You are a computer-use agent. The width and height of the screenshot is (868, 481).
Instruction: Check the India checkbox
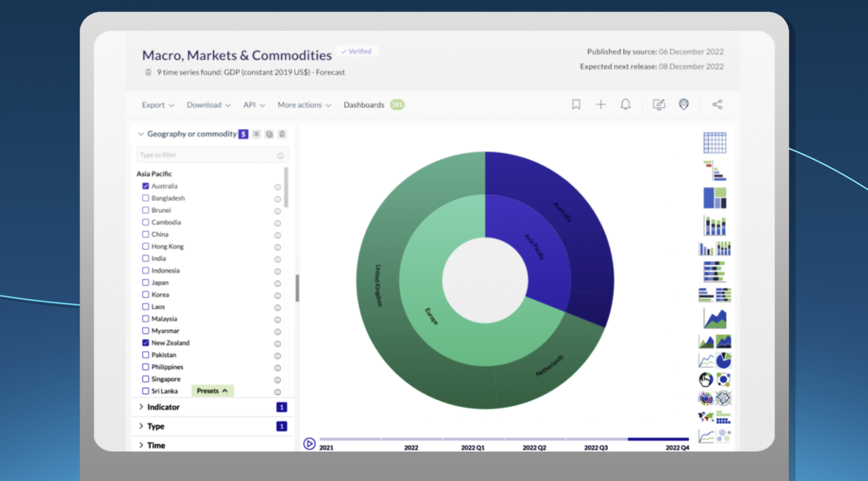point(146,258)
